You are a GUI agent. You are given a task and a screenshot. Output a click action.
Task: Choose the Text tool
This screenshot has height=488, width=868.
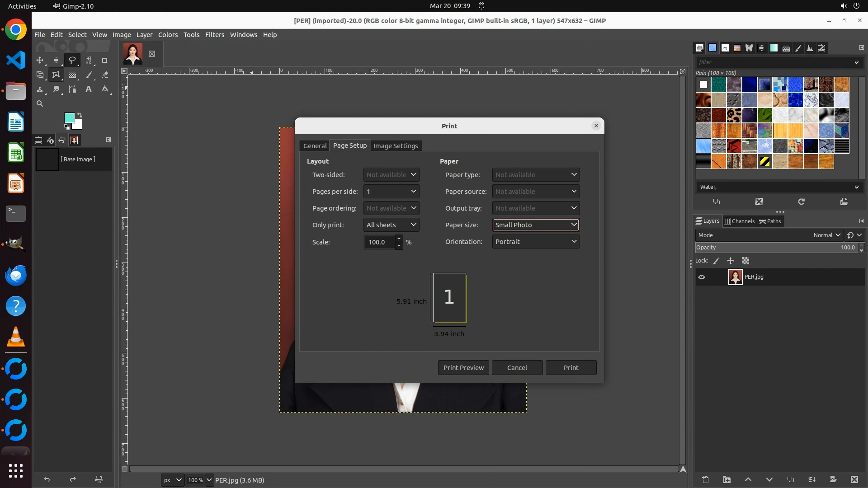point(89,89)
